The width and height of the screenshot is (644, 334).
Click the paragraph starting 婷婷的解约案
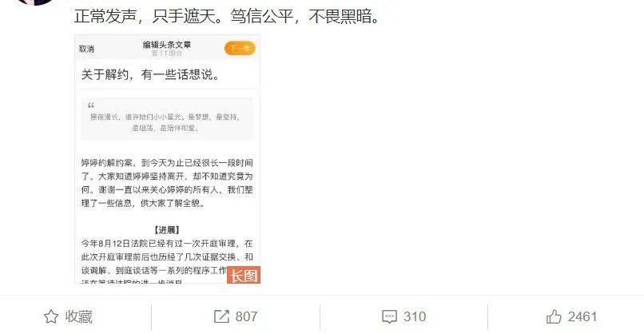167,183
